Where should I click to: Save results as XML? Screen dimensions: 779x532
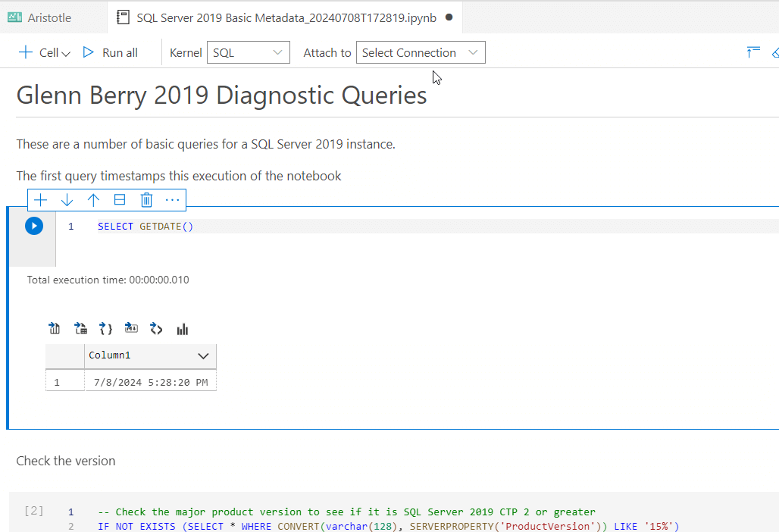(x=157, y=329)
